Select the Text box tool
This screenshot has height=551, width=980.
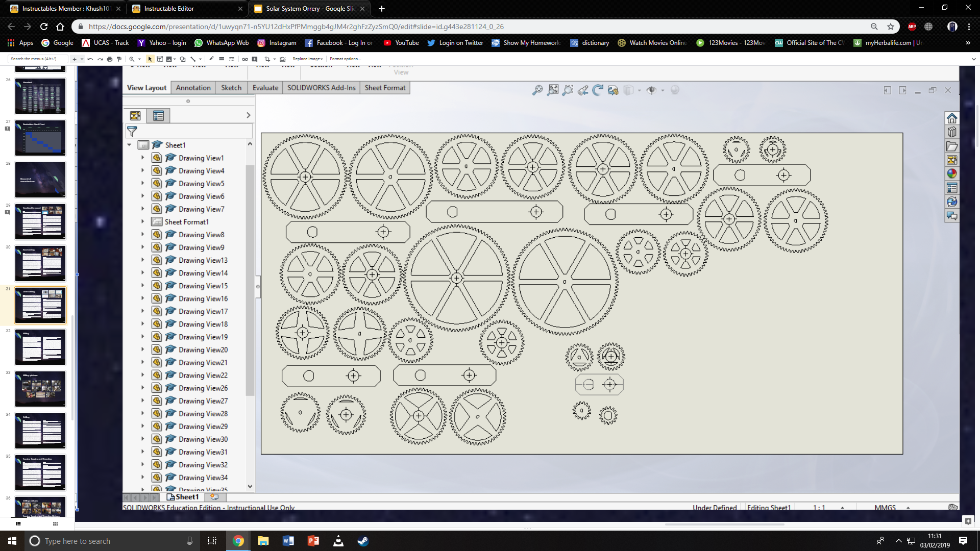(160, 59)
